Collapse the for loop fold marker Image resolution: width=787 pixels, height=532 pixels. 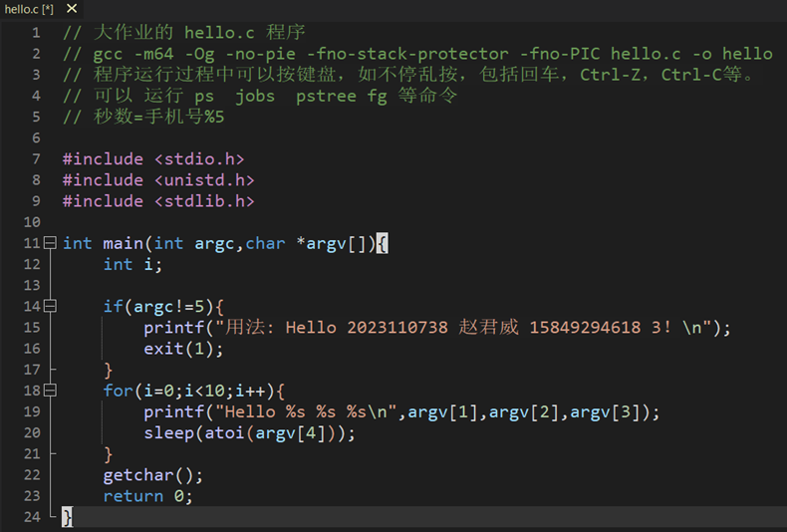(50, 391)
